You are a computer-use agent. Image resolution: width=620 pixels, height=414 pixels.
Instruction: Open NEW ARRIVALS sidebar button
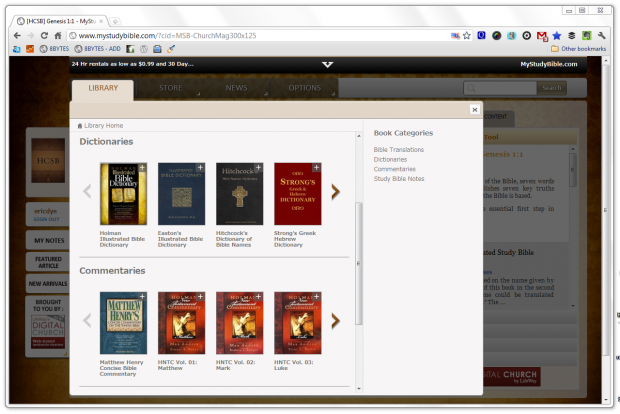click(x=48, y=284)
